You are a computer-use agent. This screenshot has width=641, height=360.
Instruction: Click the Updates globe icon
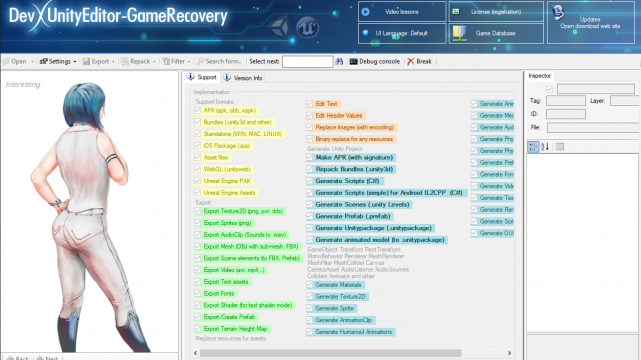tap(558, 12)
